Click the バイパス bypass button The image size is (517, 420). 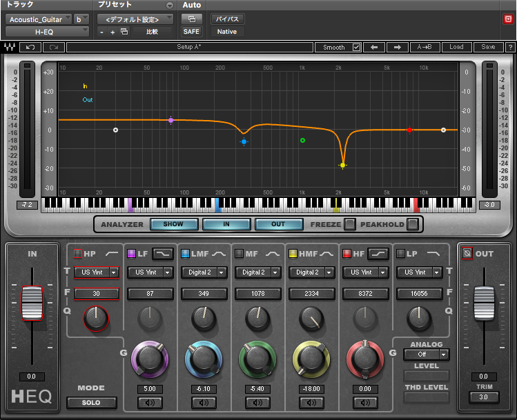(227, 19)
